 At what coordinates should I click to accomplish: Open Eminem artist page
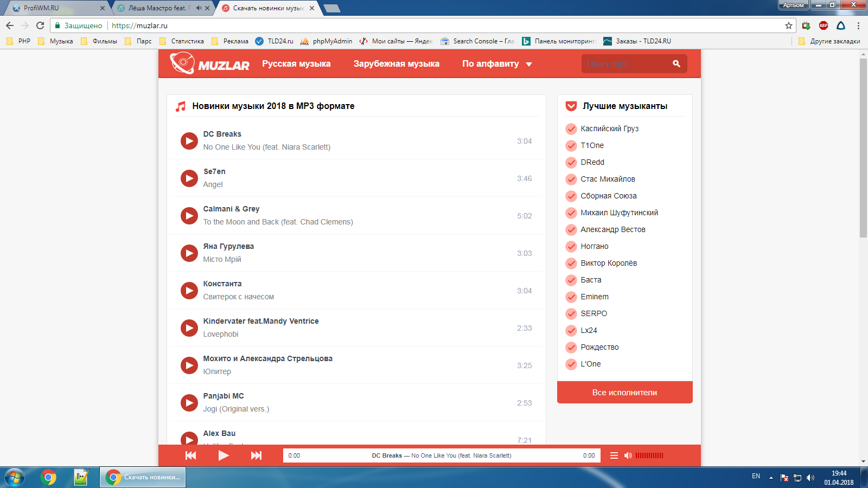point(595,297)
